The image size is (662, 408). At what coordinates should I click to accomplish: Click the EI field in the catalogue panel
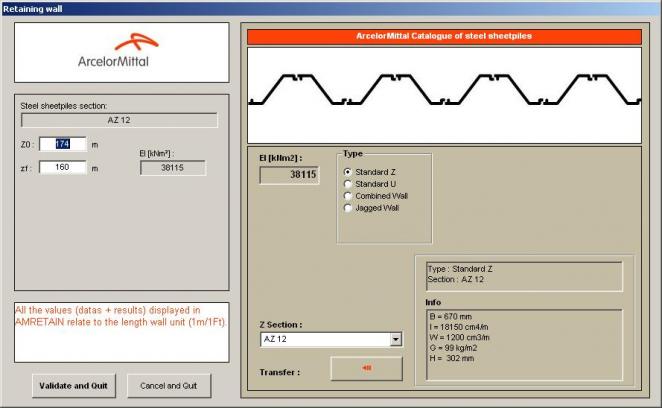point(289,175)
